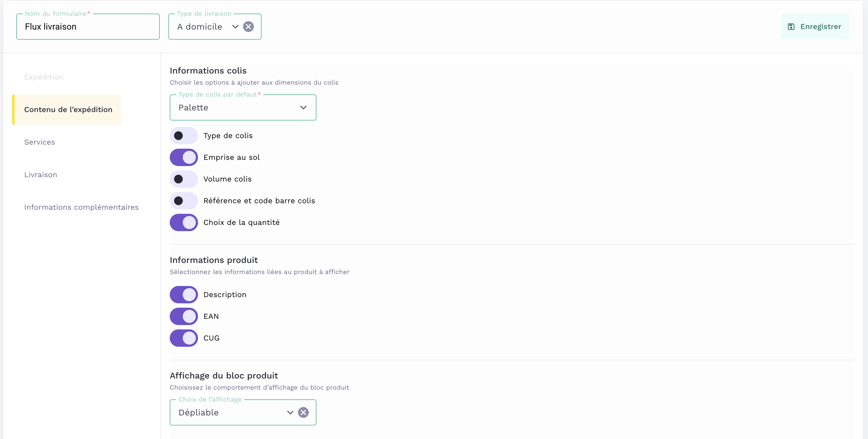Select Informations complémentaires in sidebar
Viewport: 868px width, 439px height.
[81, 207]
